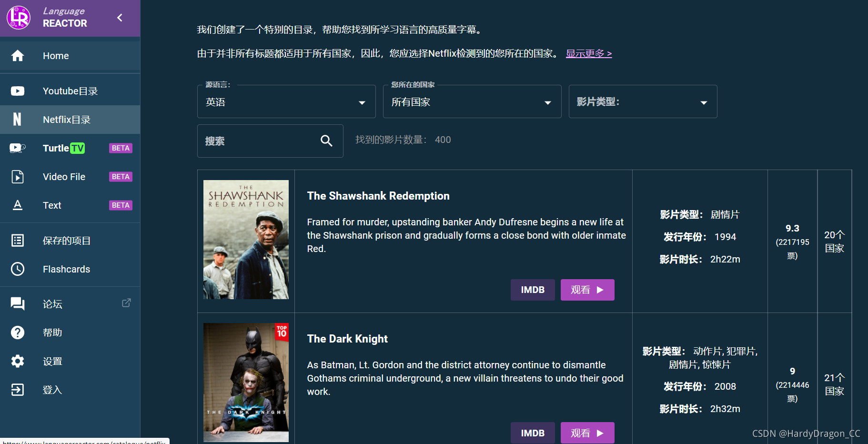Open Video File menu entry

click(x=70, y=177)
